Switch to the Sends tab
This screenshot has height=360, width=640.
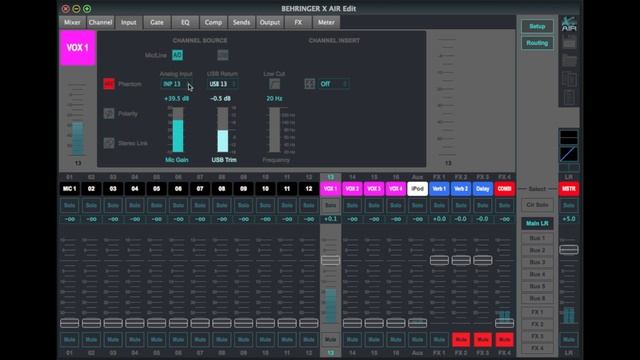click(241, 22)
